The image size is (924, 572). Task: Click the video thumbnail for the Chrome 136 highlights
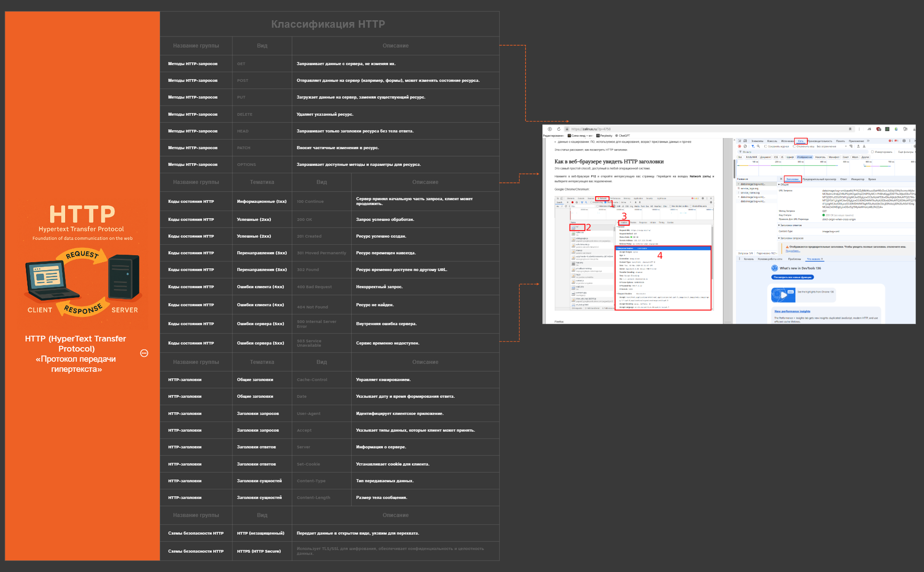click(x=783, y=295)
